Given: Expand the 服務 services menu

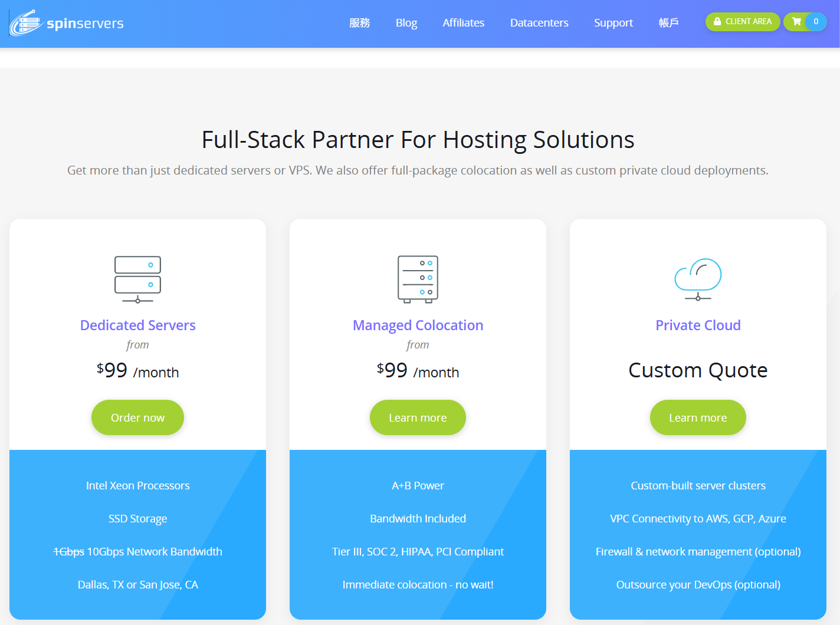Looking at the screenshot, I should click(359, 23).
